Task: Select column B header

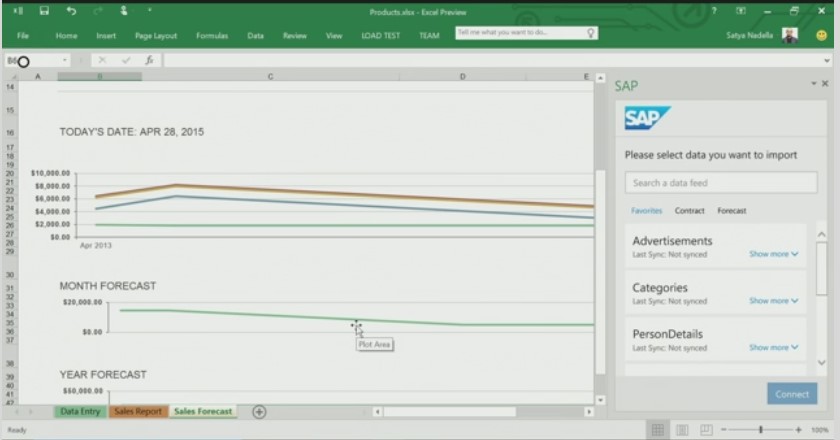Action: coord(100,77)
